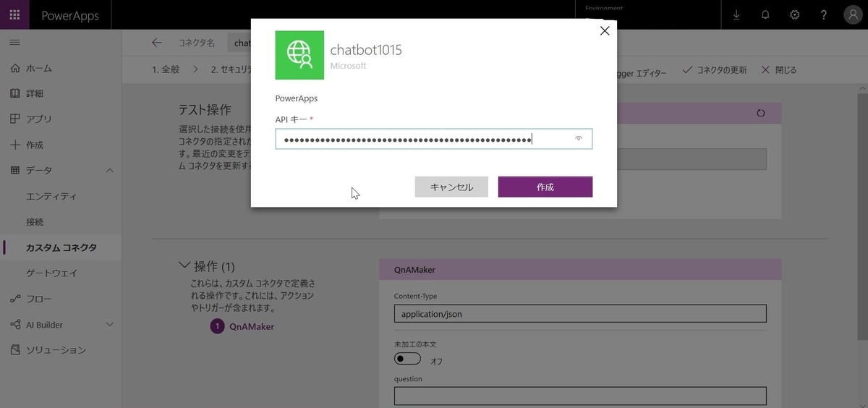Click the 作成 plus icon in sidebar

pyautogui.click(x=15, y=145)
